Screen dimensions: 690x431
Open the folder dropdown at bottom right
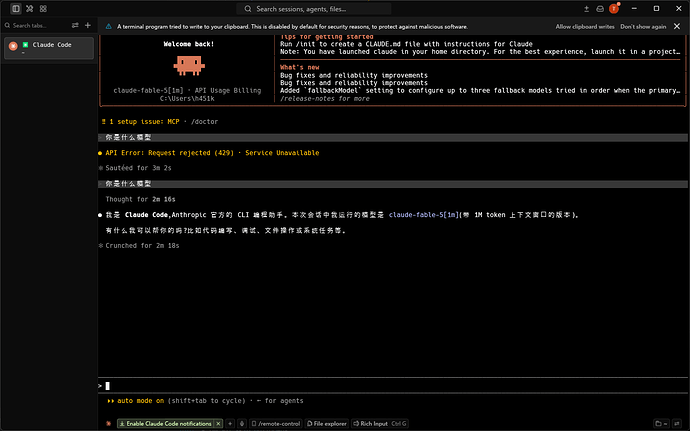coord(661,424)
